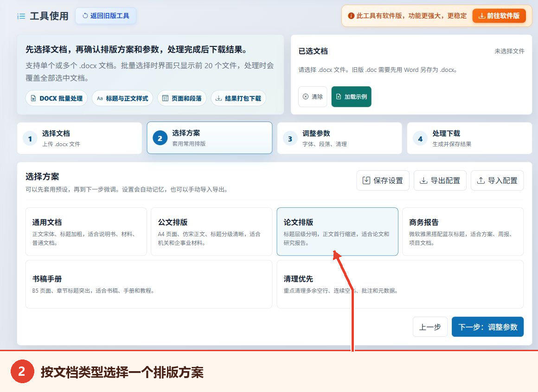Select the 页面和段落 chip
Screen dimensions: 538x392
click(x=182, y=98)
